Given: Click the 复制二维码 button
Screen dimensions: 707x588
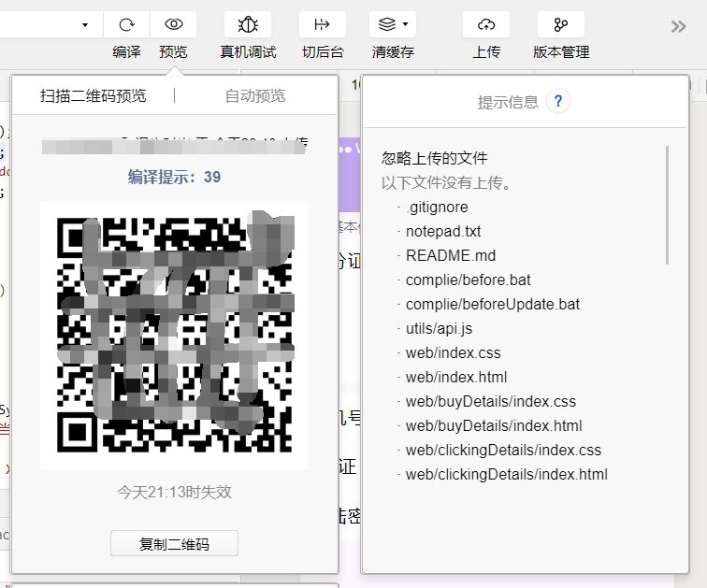Looking at the screenshot, I should tap(174, 544).
